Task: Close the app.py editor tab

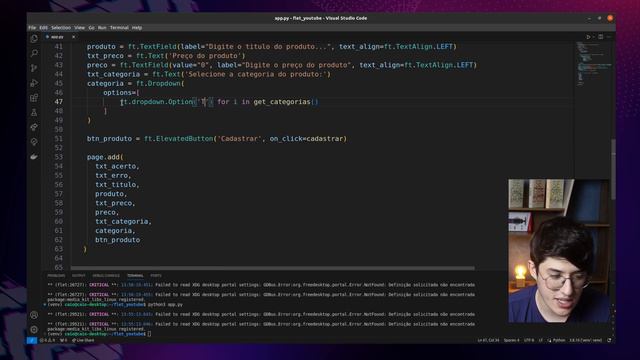Action: [73, 37]
